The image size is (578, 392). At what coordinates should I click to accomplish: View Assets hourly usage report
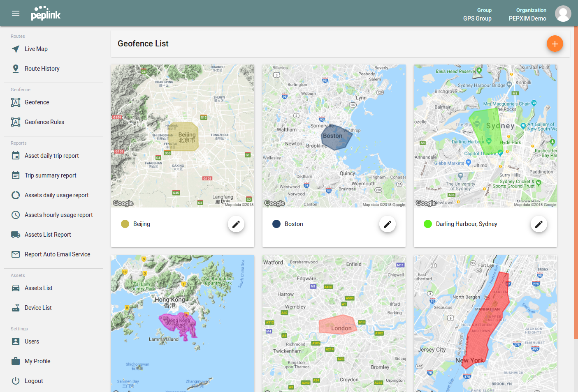tap(58, 215)
